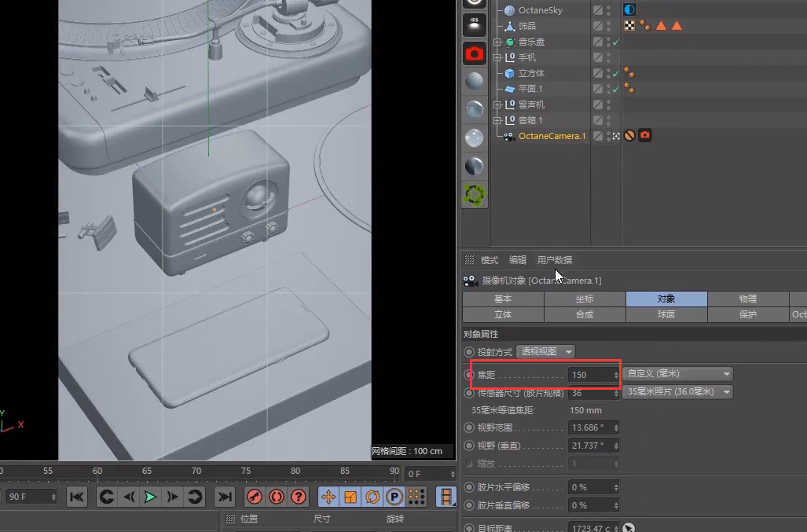Toggle the autokeying button
Viewport: 807px width, 532px height.
[276, 497]
